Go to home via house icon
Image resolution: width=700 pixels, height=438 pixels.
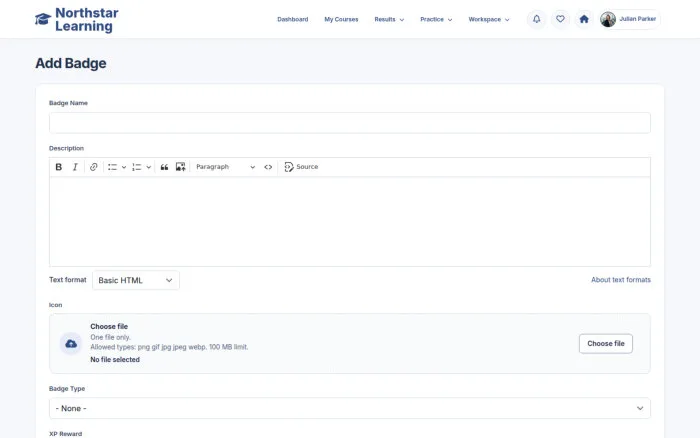tap(584, 19)
